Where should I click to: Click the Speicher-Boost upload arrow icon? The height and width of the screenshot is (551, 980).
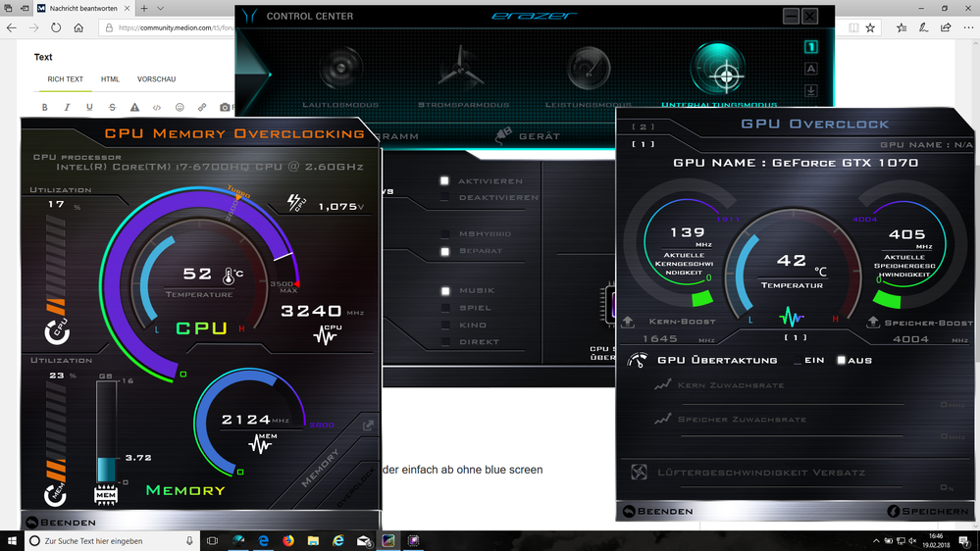(x=873, y=322)
